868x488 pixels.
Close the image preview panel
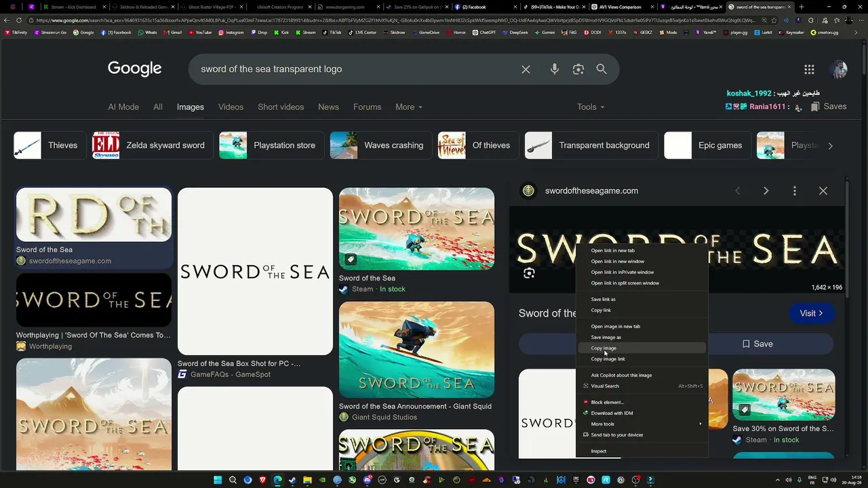click(823, 191)
